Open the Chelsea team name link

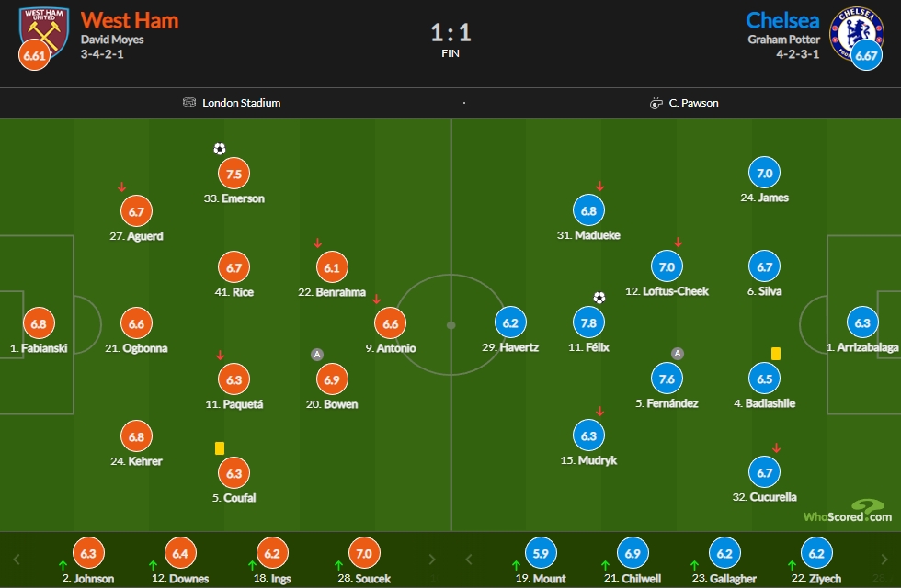click(782, 20)
